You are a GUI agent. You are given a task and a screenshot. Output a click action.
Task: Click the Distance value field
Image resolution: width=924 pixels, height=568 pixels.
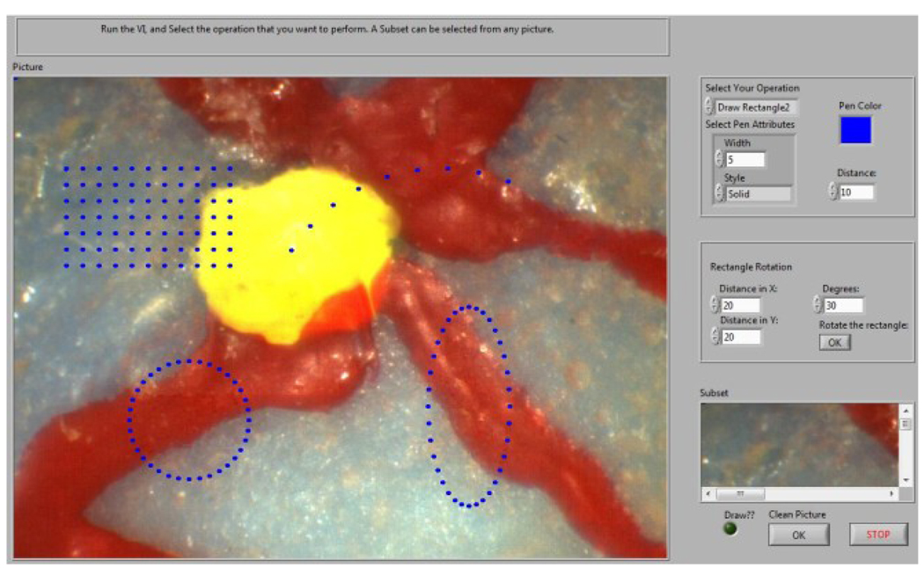coord(856,192)
